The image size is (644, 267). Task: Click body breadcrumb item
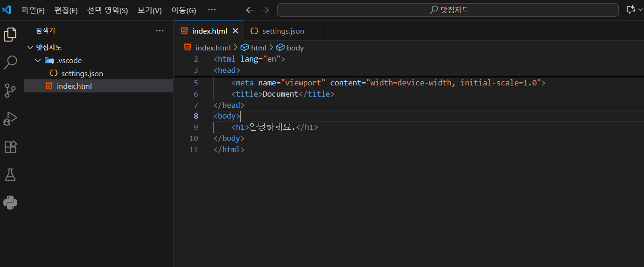(x=295, y=48)
